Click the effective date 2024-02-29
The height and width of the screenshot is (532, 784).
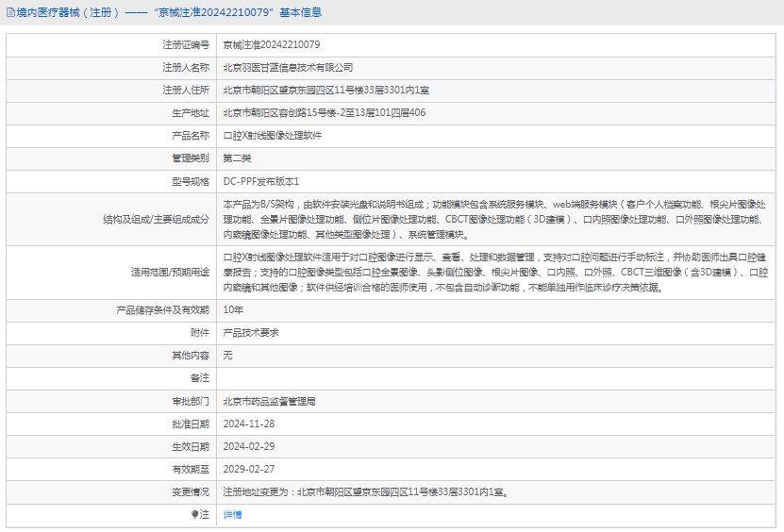point(248,446)
